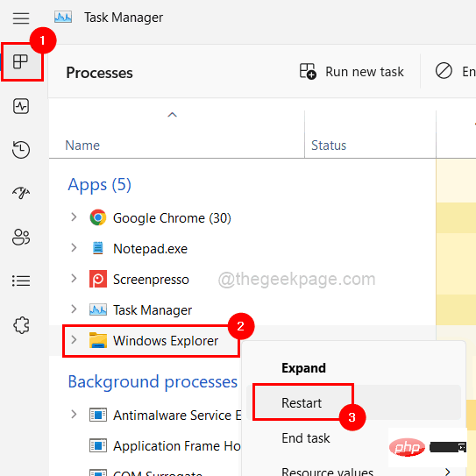Choose Restart in the context menu
The width and height of the screenshot is (476, 476).
302,403
